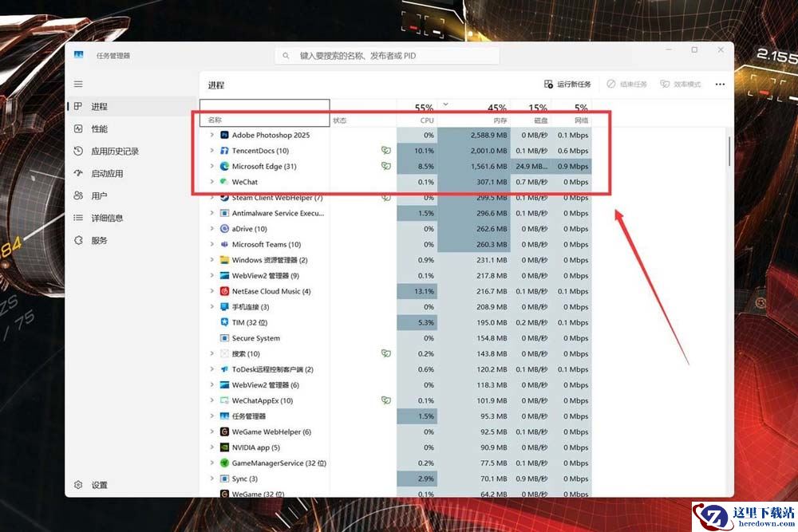Click the TencentDocs process icon
798x532 pixels.
pos(224,151)
